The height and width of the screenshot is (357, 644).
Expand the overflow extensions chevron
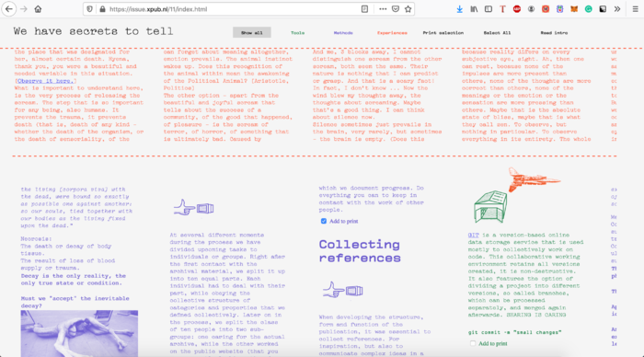(617, 9)
